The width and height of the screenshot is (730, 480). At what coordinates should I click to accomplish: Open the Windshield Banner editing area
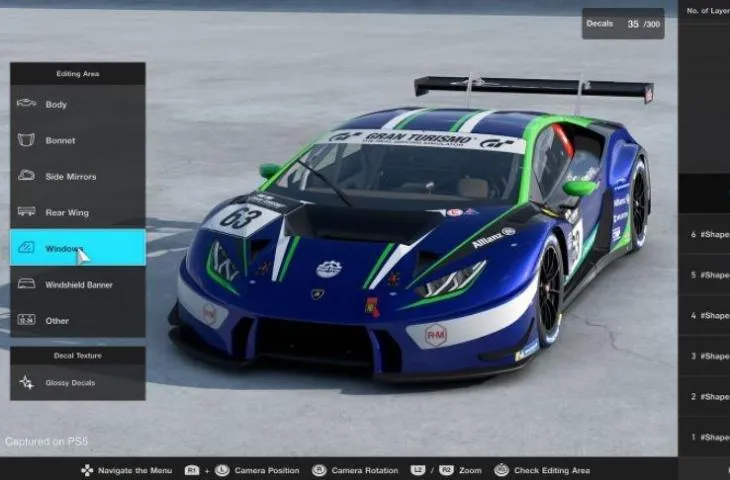[78, 284]
